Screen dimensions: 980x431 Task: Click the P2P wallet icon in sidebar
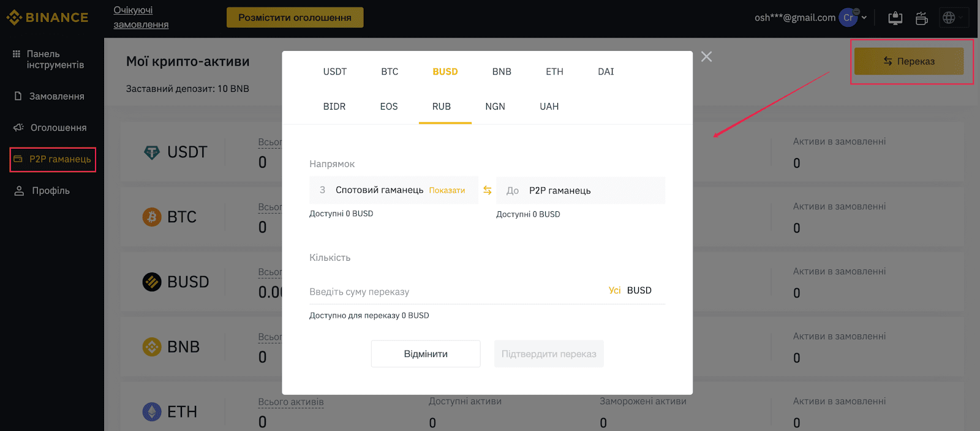coord(18,159)
